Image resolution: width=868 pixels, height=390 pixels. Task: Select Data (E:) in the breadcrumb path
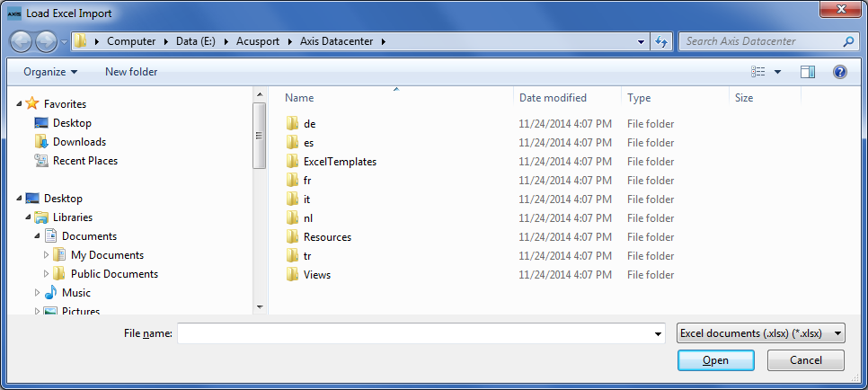195,41
